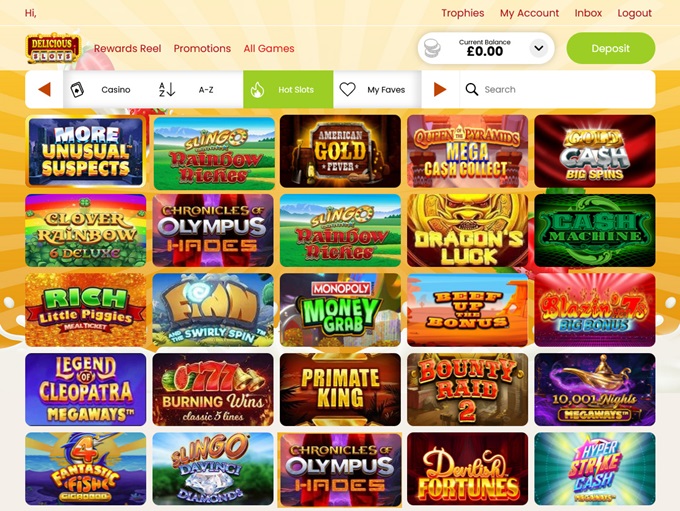Image resolution: width=680 pixels, height=511 pixels.
Task: Open the Hot Slots tab
Action: click(288, 89)
